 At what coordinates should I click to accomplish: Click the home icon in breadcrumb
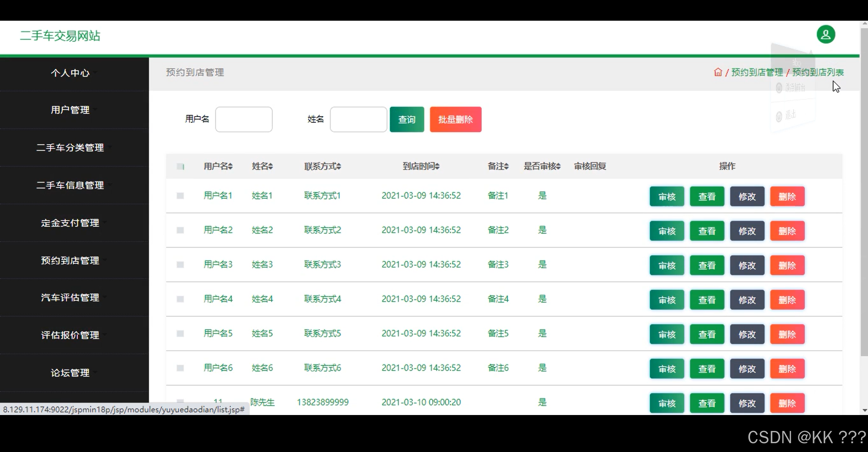pos(718,72)
